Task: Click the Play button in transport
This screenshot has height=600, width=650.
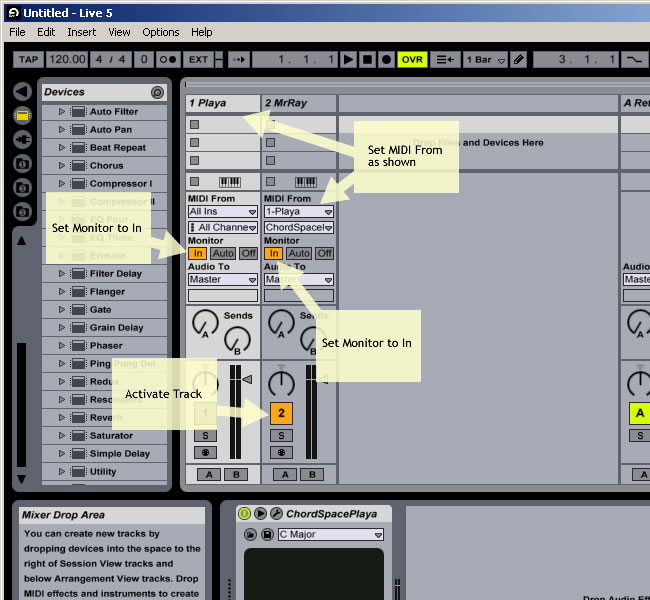Action: (348, 60)
